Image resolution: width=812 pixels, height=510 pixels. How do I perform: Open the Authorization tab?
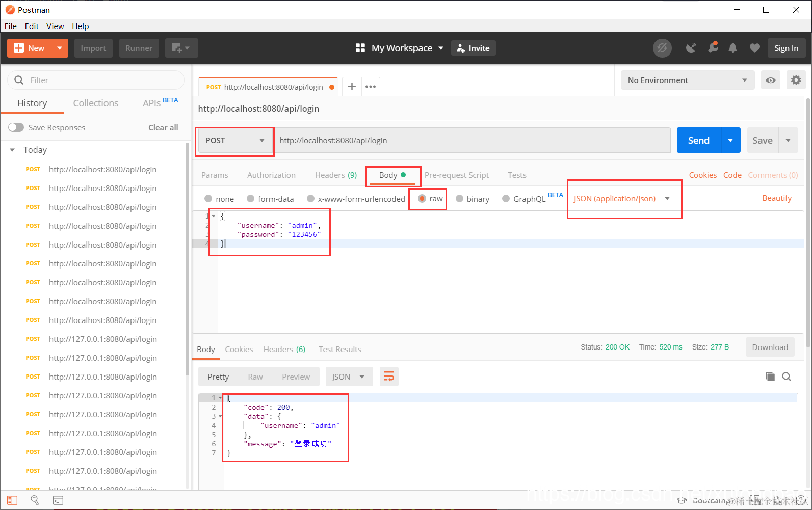[271, 175]
